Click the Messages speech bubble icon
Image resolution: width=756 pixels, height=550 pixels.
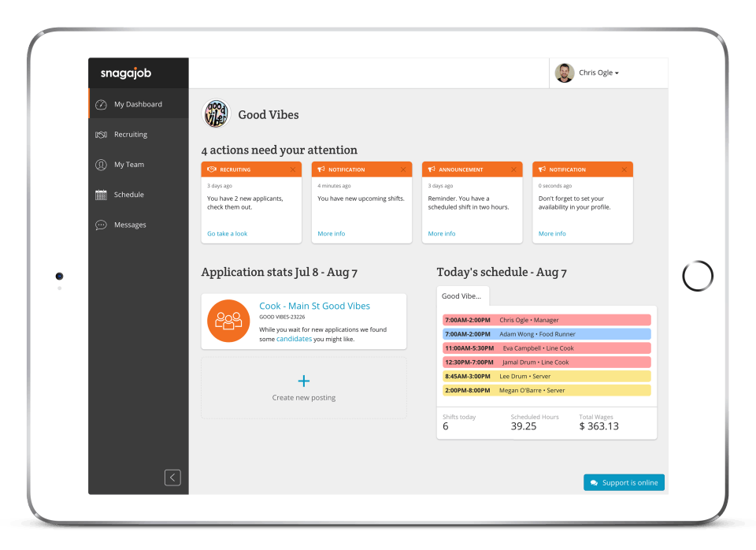click(102, 225)
